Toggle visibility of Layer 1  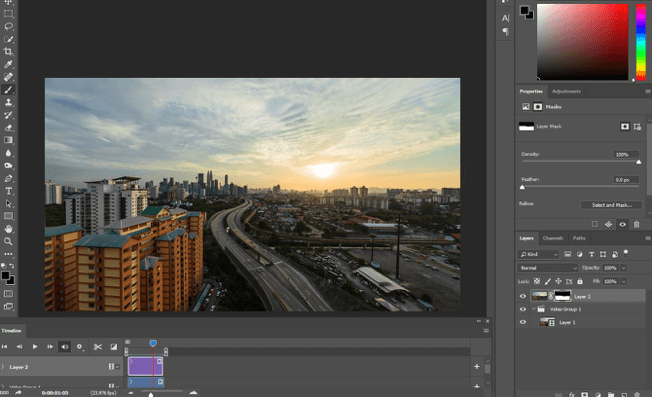[x=523, y=322]
